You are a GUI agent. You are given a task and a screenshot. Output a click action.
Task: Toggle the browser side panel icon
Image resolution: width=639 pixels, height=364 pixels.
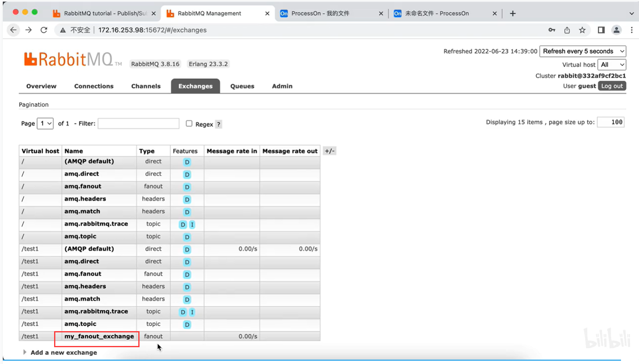pos(601,30)
